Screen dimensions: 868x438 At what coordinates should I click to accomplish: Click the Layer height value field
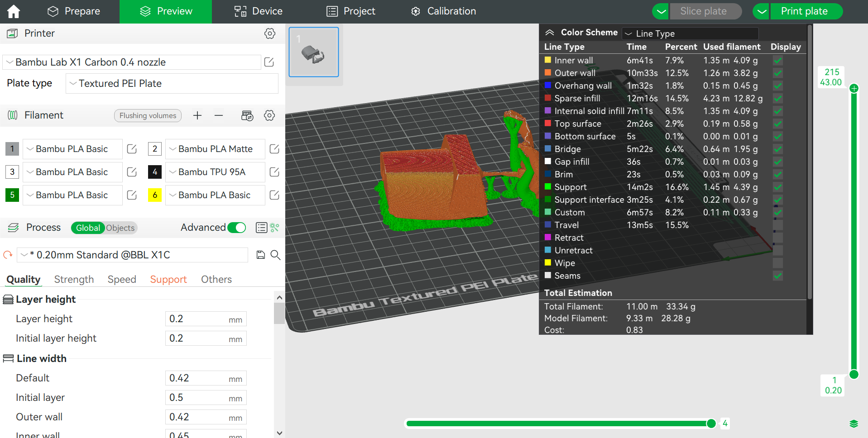[206, 319]
